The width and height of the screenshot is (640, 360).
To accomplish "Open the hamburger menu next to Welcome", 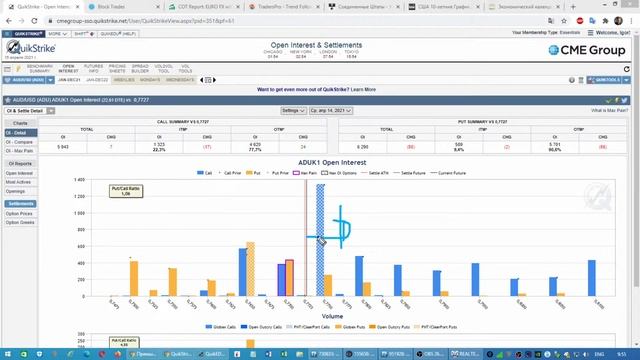I will point(591,33).
